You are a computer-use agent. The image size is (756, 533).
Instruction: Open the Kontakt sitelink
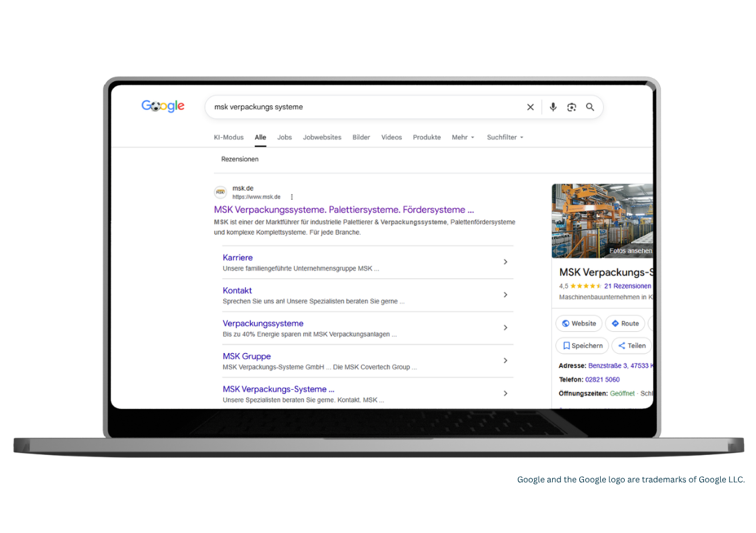click(237, 290)
